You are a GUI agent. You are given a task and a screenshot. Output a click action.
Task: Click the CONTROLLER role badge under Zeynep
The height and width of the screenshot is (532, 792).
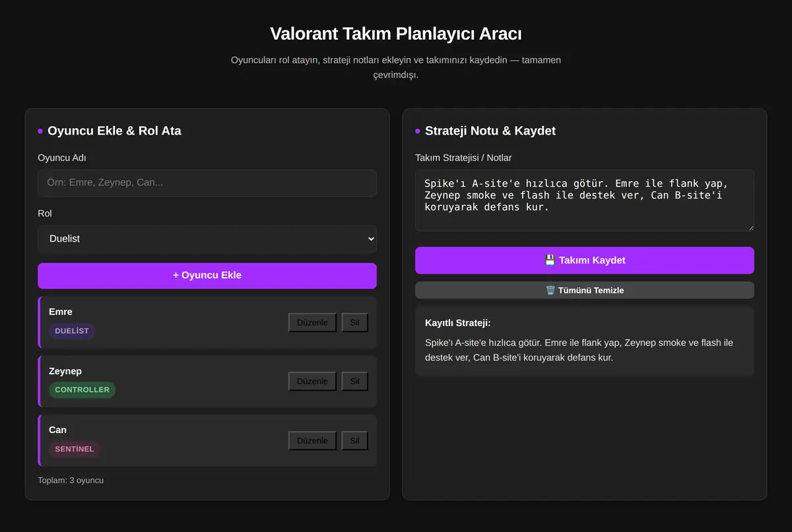(x=82, y=389)
